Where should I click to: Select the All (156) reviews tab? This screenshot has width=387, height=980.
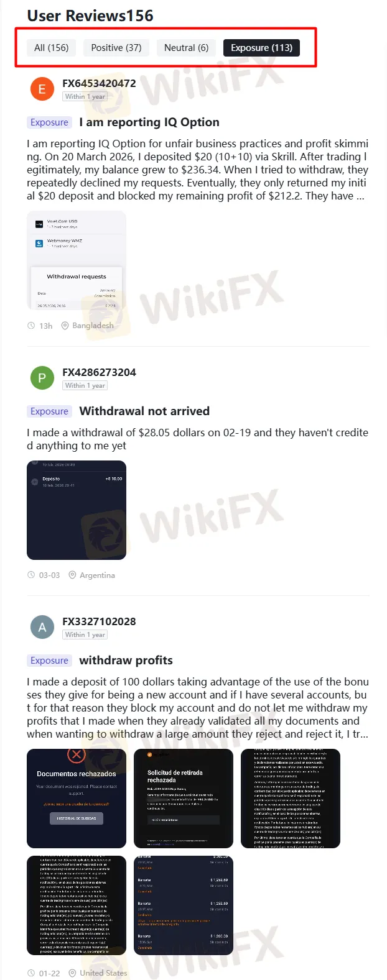click(51, 48)
